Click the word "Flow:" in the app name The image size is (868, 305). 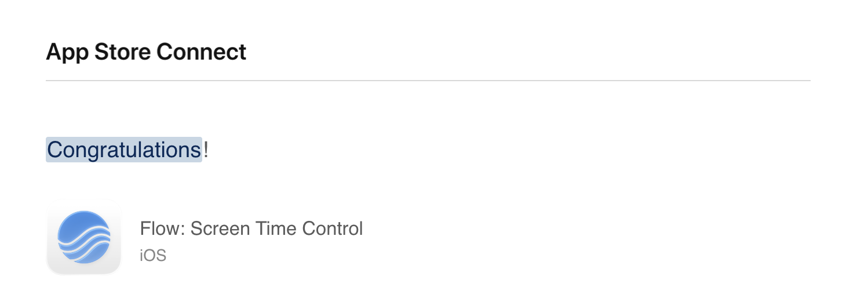[162, 228]
